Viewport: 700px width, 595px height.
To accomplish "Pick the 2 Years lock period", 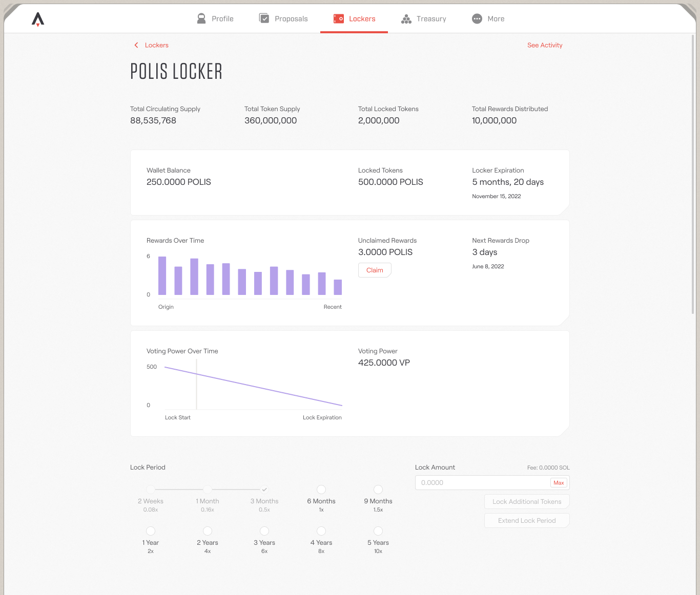I will point(208,531).
